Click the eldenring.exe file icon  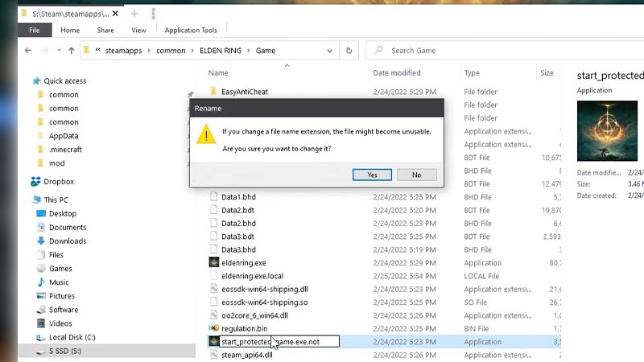pyautogui.click(x=213, y=263)
